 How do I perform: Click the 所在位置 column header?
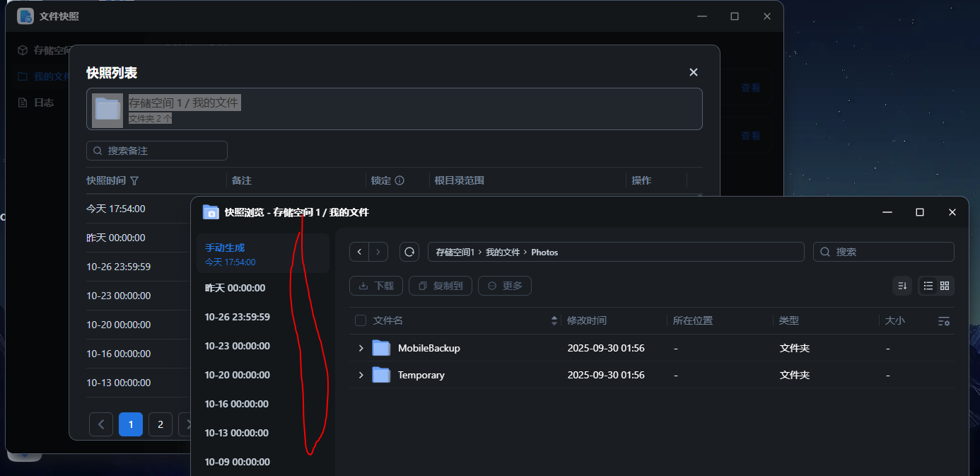point(693,320)
